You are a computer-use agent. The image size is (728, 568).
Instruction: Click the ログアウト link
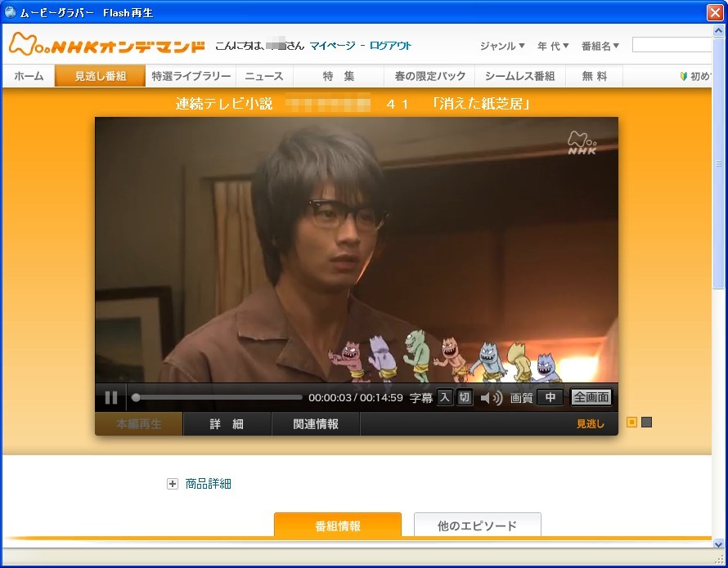pyautogui.click(x=390, y=46)
